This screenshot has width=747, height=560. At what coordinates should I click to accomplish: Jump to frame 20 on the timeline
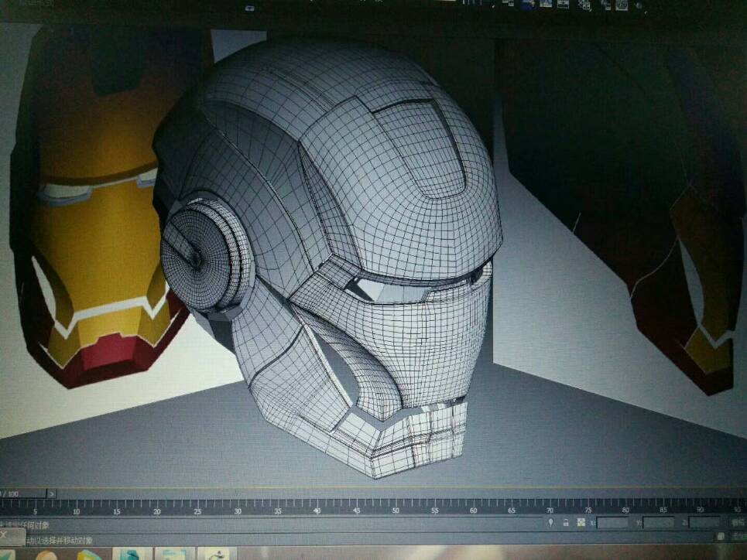pyautogui.click(x=156, y=511)
